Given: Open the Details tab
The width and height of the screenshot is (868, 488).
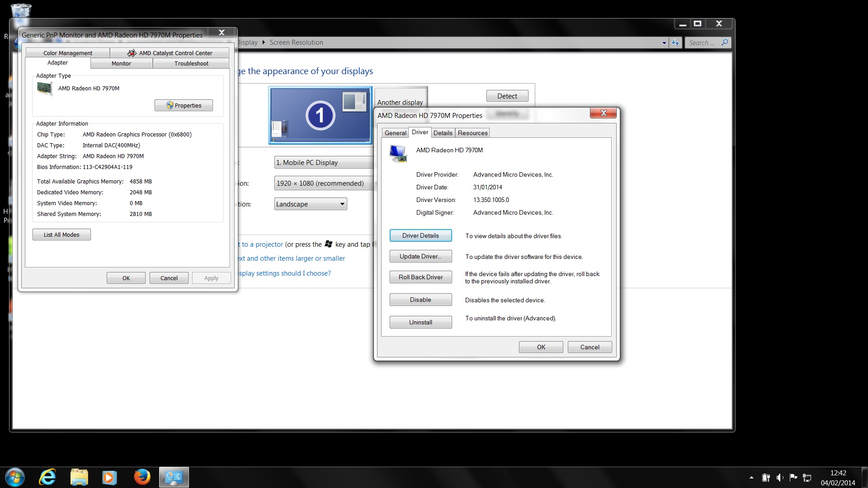Looking at the screenshot, I should 443,133.
